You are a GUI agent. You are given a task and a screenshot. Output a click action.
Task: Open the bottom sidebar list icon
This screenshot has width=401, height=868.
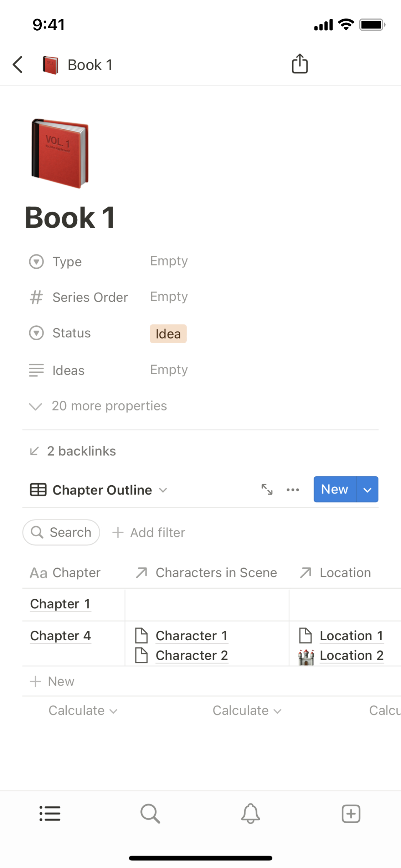click(x=50, y=814)
